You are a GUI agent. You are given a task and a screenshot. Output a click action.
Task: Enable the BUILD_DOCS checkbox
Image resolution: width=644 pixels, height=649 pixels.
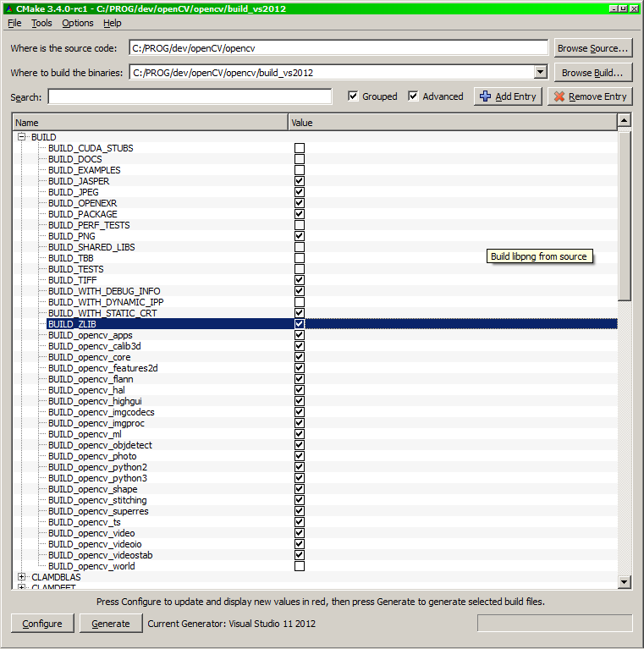coord(300,159)
